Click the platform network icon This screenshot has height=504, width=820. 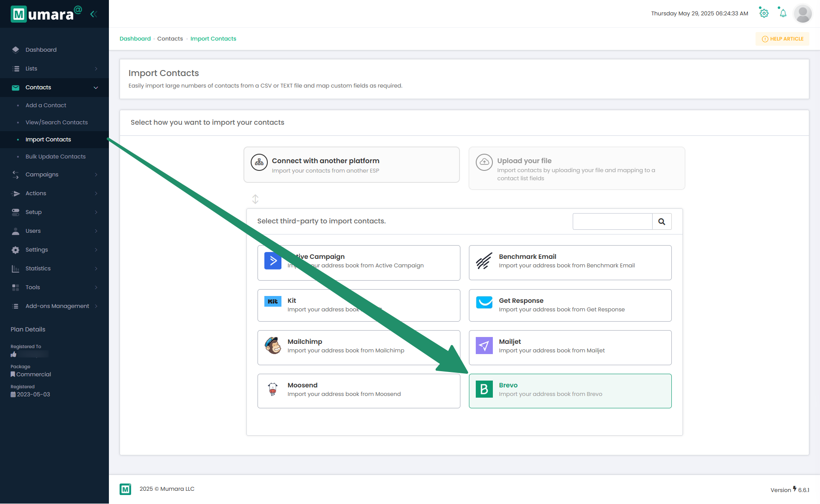[x=259, y=162]
